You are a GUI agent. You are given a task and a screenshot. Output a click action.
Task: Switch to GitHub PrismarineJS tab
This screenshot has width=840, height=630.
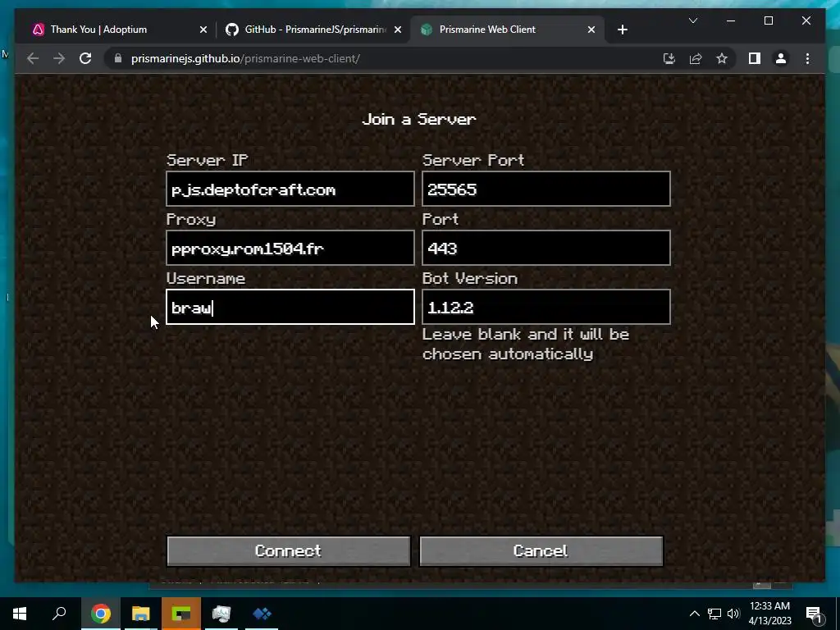tap(315, 30)
